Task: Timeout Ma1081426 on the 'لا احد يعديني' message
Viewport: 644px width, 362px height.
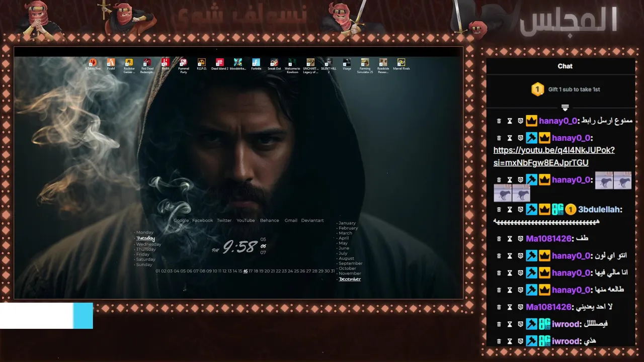Action: 510,307
